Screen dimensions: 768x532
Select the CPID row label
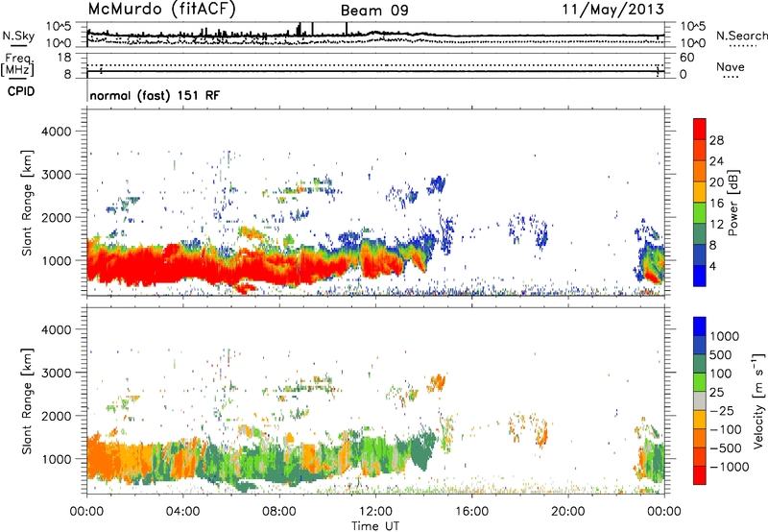[21, 91]
